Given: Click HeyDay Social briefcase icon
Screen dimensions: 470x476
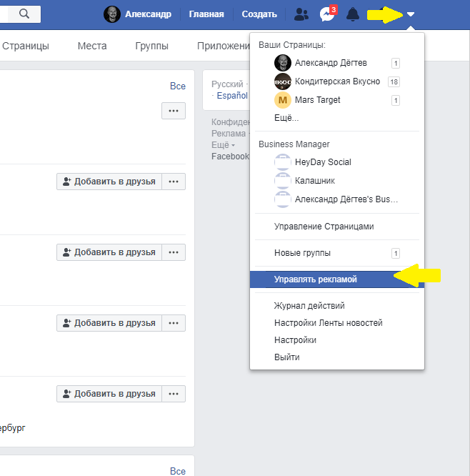Looking at the screenshot, I should pyautogui.click(x=282, y=162).
